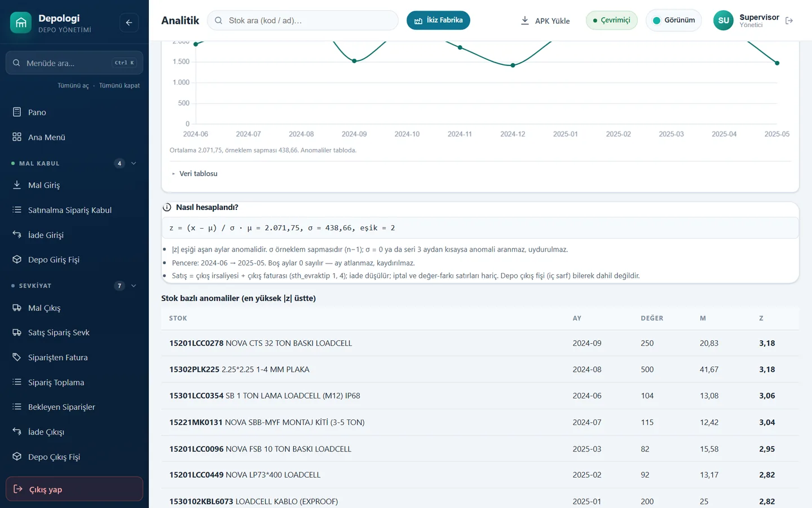
Task: Click the Depo Çıkış Fişi box icon
Action: point(17,457)
